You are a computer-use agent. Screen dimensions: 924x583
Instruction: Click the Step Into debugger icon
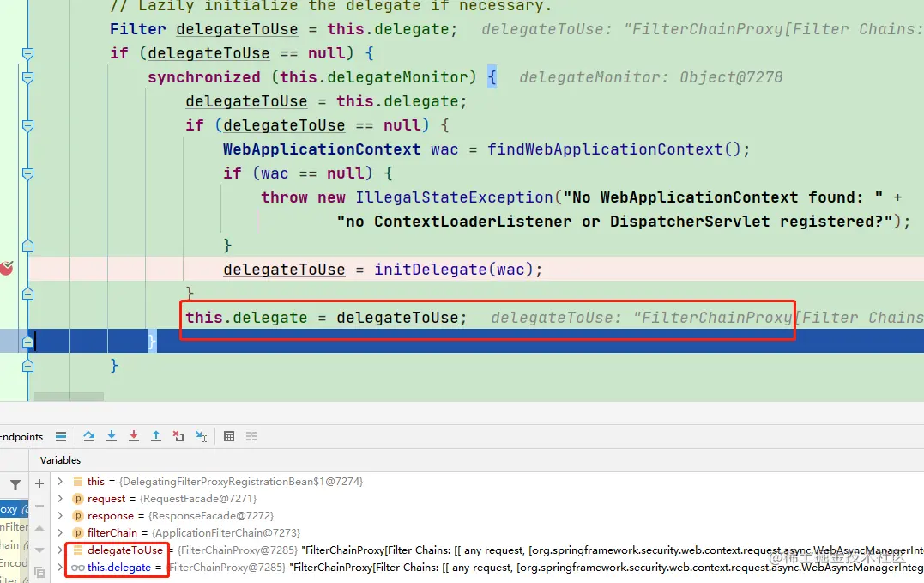click(112, 436)
